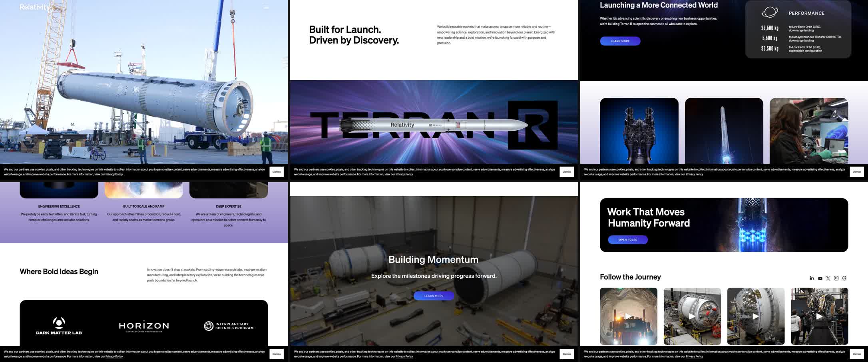Click the "ENGINEERING EXCELLENCE" heading
This screenshot has width=868, height=362.
(59, 207)
